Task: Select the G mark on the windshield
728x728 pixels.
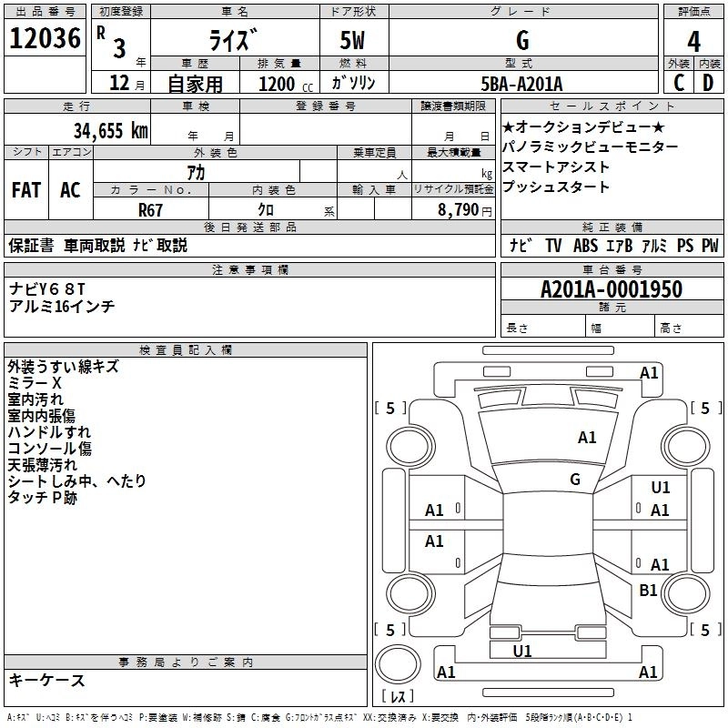Action: 575,479
